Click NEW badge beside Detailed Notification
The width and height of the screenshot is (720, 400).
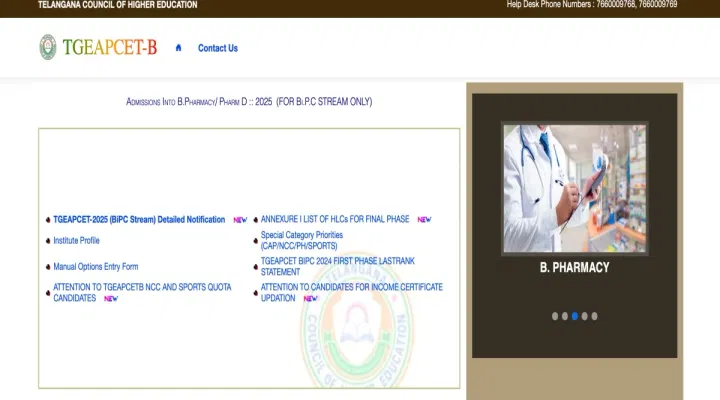pyautogui.click(x=240, y=220)
